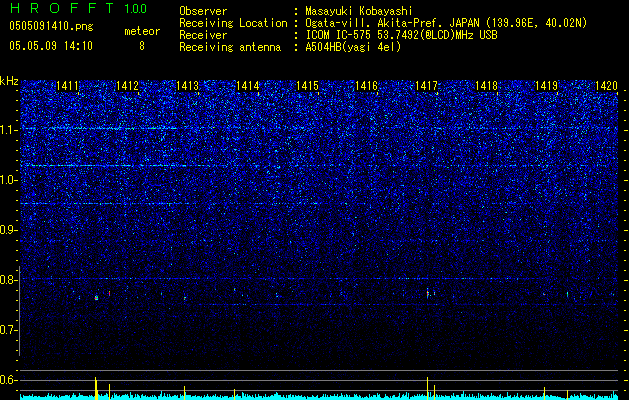Click the date stamp 05.05.09 14:10

(x=51, y=46)
